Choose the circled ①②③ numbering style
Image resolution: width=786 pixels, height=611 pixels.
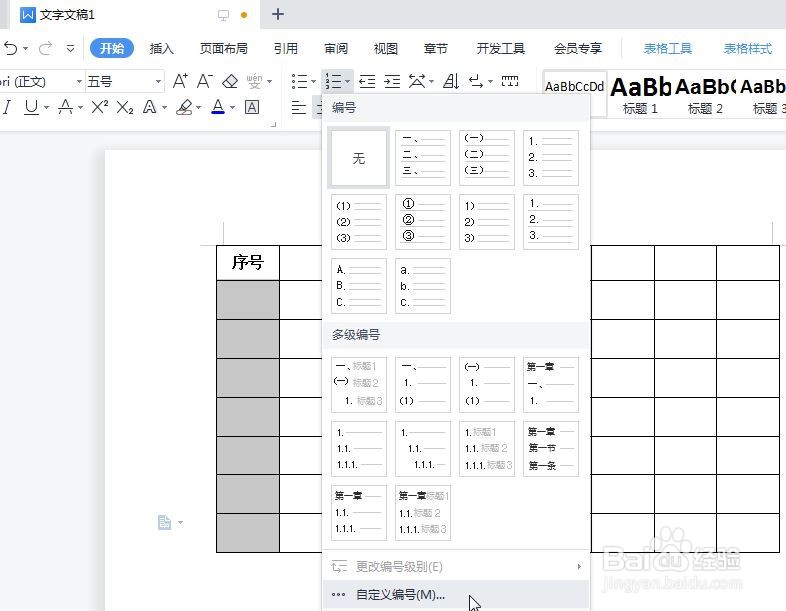(423, 222)
